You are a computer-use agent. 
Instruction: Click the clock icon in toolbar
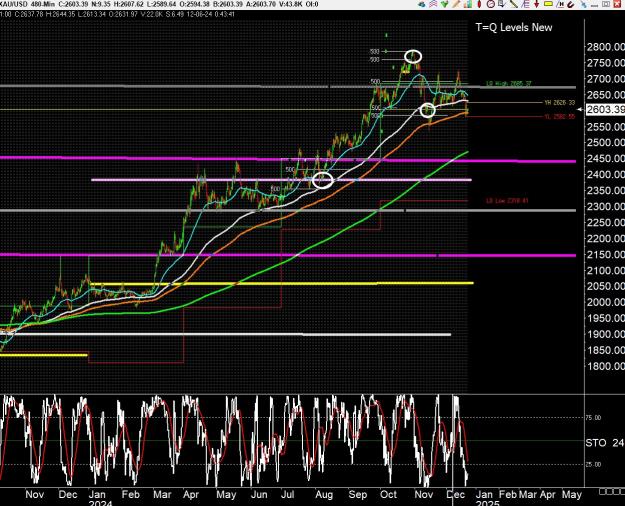(491, 4)
